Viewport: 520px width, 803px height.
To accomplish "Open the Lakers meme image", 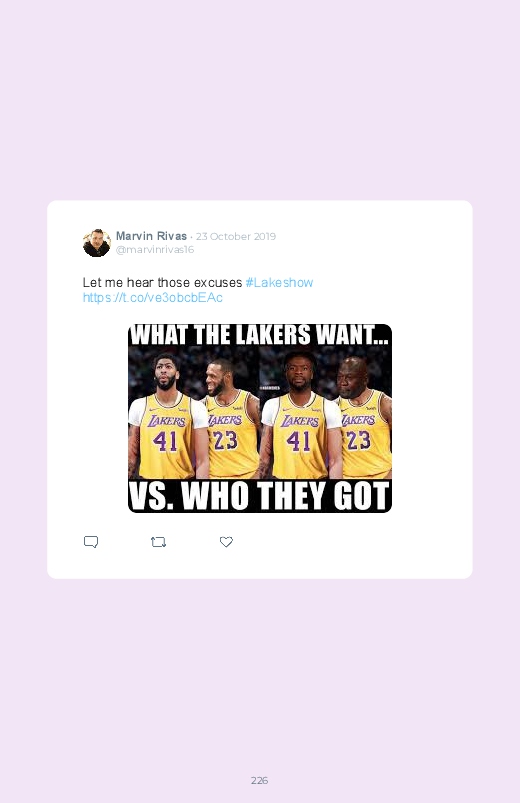I will coord(260,418).
